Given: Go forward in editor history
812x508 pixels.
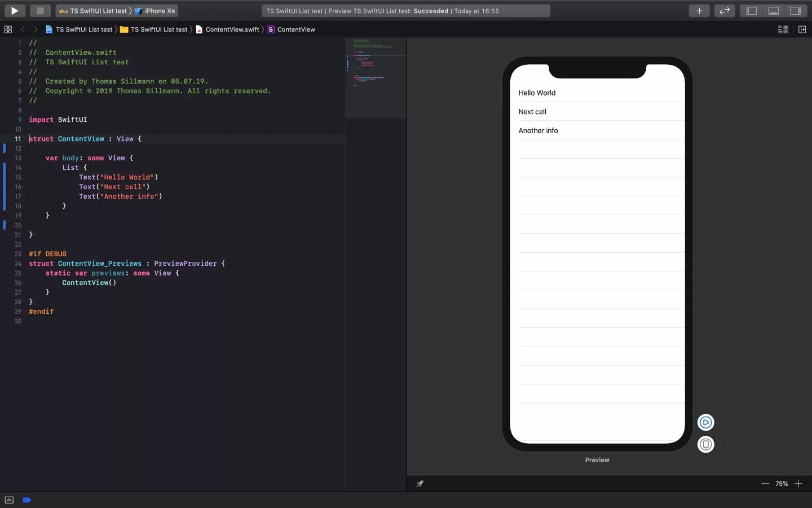Looking at the screenshot, I should pyautogui.click(x=35, y=29).
